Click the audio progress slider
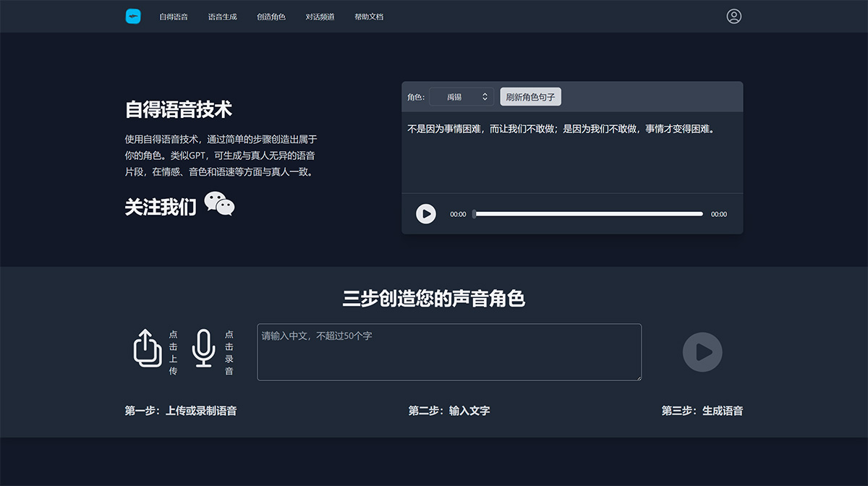Image resolution: width=868 pixels, height=486 pixels. pyautogui.click(x=587, y=213)
